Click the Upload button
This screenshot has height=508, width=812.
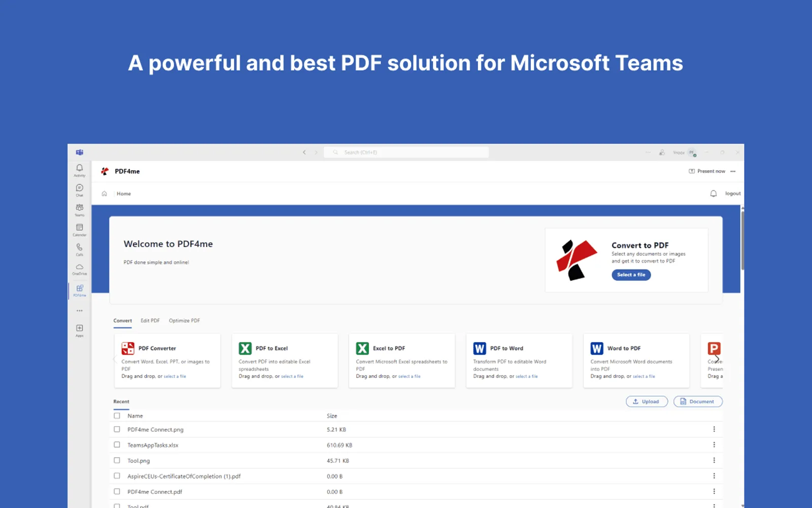tap(647, 401)
